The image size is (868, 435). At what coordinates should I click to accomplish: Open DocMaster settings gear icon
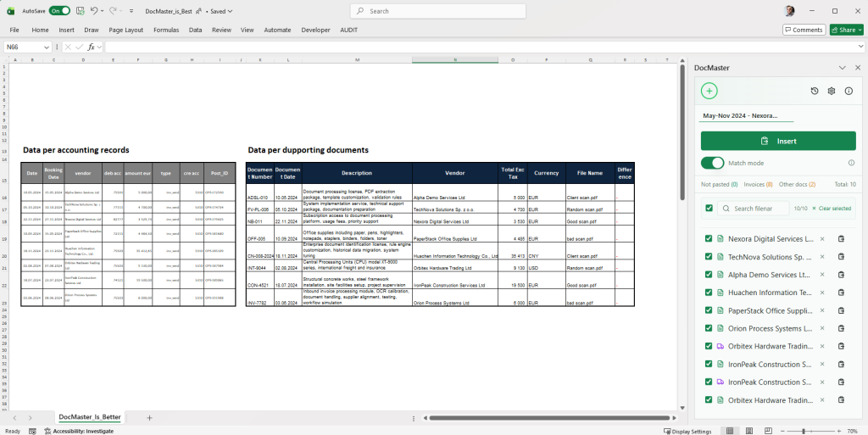click(x=831, y=91)
